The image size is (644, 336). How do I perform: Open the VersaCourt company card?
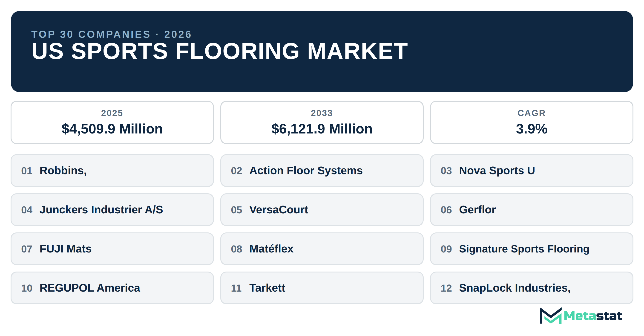pos(322,210)
